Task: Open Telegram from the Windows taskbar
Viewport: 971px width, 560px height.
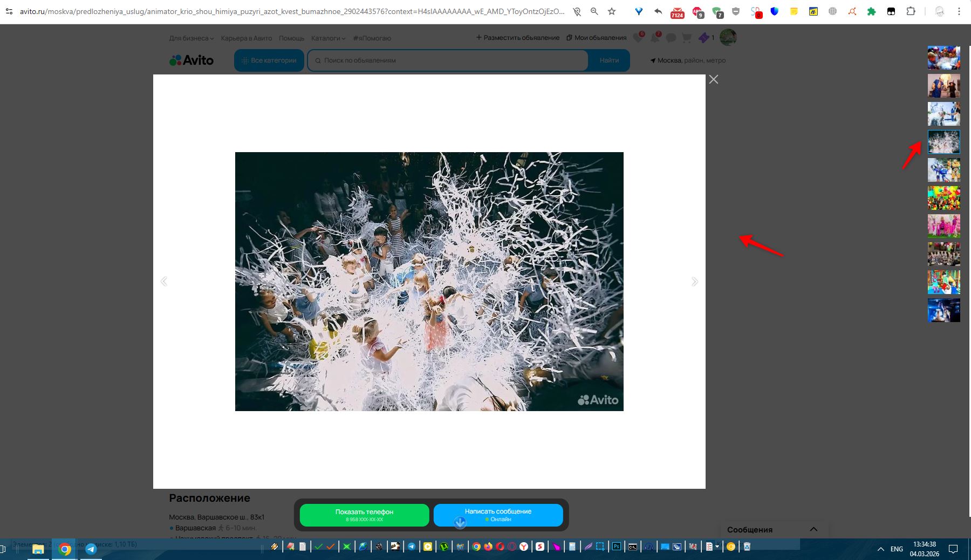Action: click(91, 549)
